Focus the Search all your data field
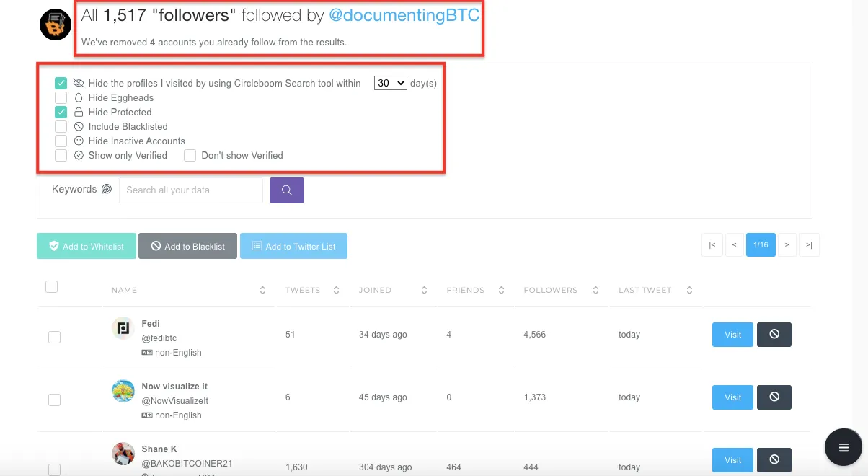Image resolution: width=868 pixels, height=476 pixels. [191, 190]
